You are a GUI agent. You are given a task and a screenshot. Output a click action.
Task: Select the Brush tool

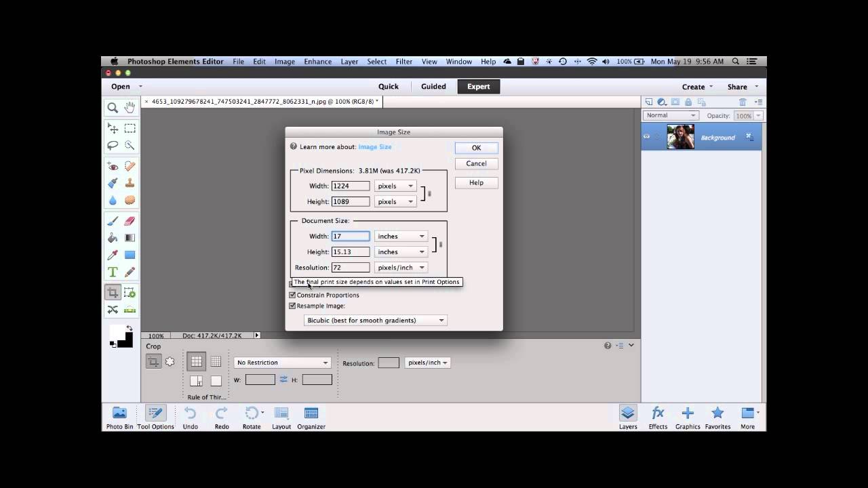[113, 221]
